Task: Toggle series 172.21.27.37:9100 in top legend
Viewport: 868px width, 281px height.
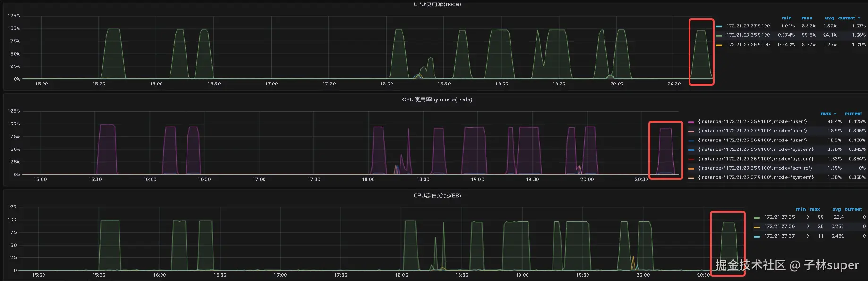Action: (x=748, y=26)
